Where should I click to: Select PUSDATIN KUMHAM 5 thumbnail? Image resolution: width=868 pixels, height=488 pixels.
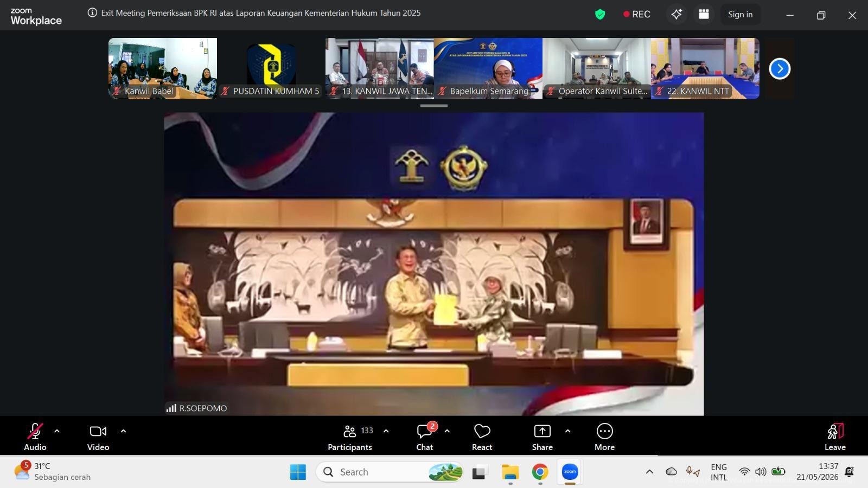pos(271,68)
